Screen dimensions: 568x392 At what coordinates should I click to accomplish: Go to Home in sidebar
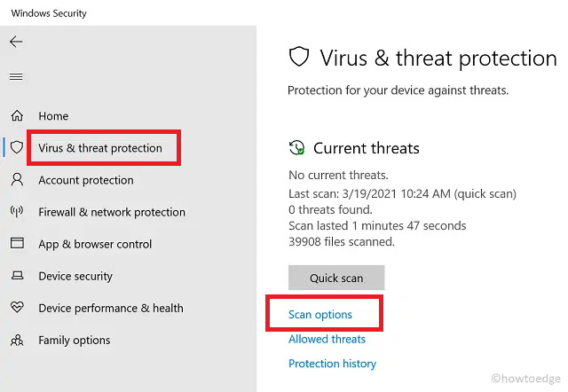(x=53, y=116)
